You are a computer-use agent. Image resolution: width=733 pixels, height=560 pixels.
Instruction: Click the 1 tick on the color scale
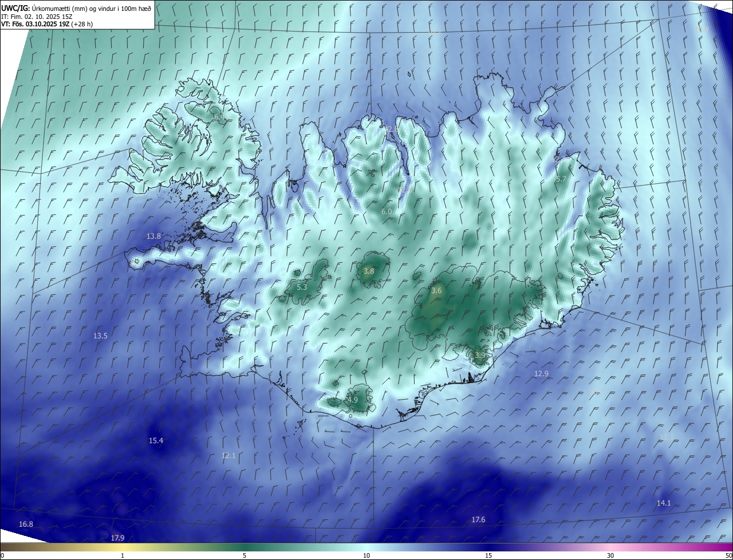click(x=123, y=555)
